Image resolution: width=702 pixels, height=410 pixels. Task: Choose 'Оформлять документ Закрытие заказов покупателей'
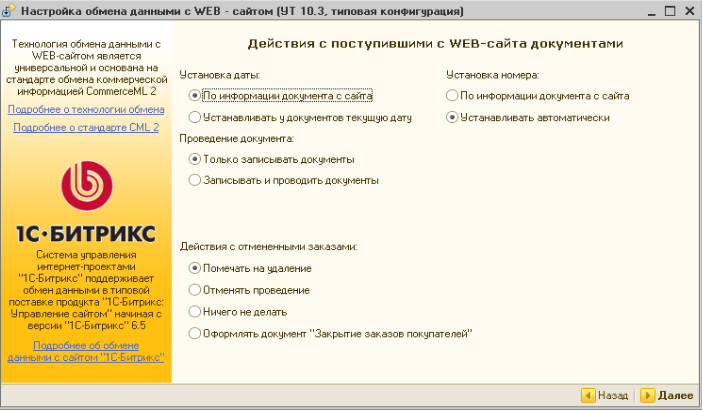tap(195, 332)
